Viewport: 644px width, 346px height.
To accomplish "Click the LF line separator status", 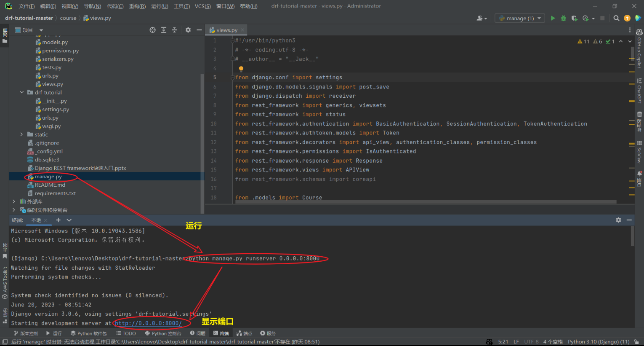I will click(516, 342).
